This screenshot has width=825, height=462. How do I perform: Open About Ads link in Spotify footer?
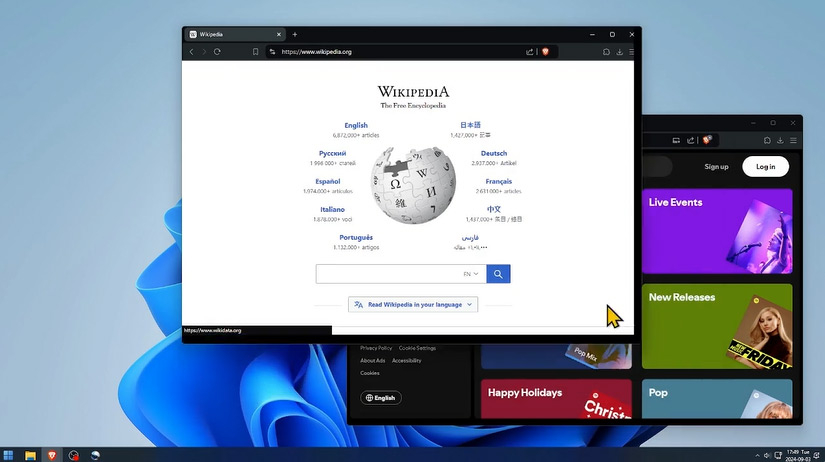[x=373, y=360]
